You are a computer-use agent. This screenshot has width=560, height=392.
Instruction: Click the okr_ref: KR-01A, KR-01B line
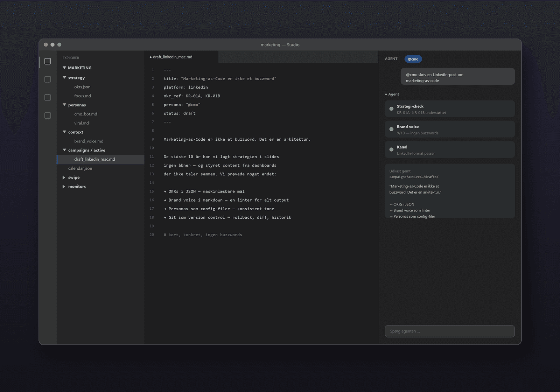(192, 96)
